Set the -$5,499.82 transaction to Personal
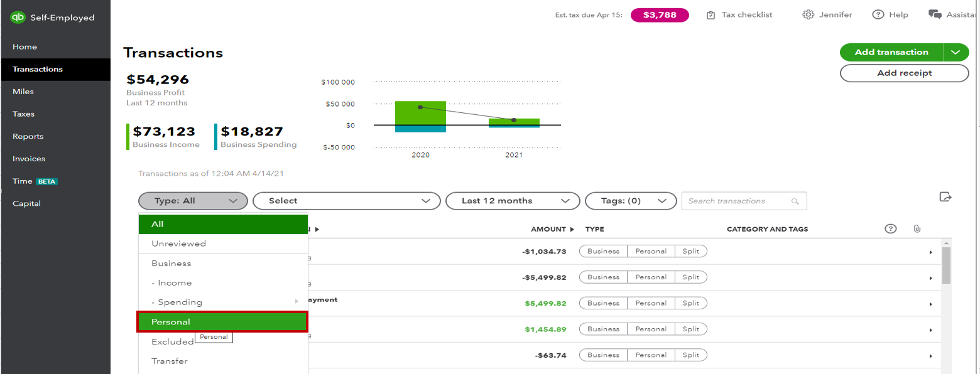The height and width of the screenshot is (374, 980). [650, 277]
